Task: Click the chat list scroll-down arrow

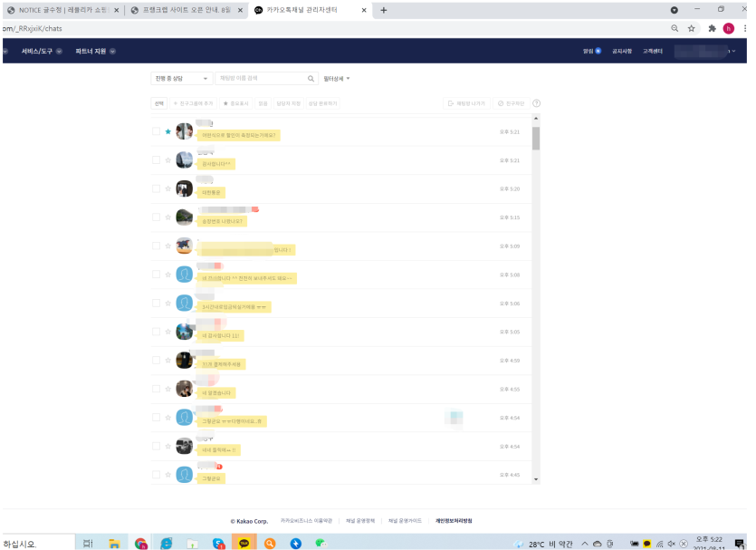Action: [536, 479]
